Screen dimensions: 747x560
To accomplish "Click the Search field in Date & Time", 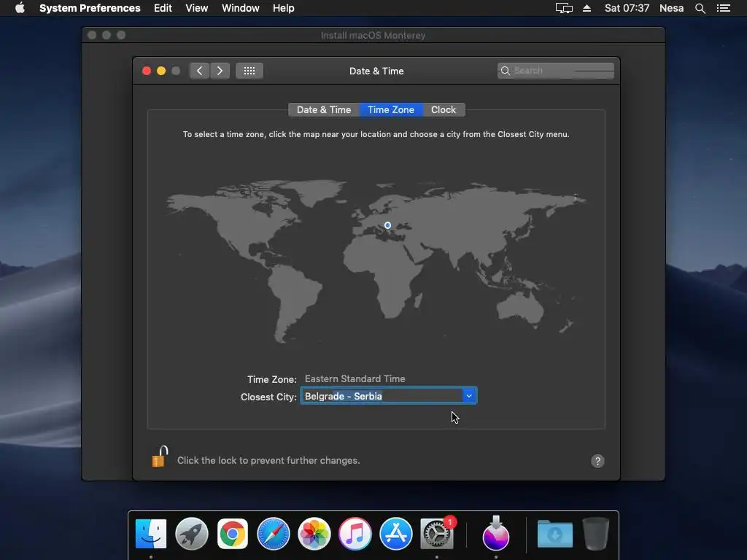I will tap(555, 71).
